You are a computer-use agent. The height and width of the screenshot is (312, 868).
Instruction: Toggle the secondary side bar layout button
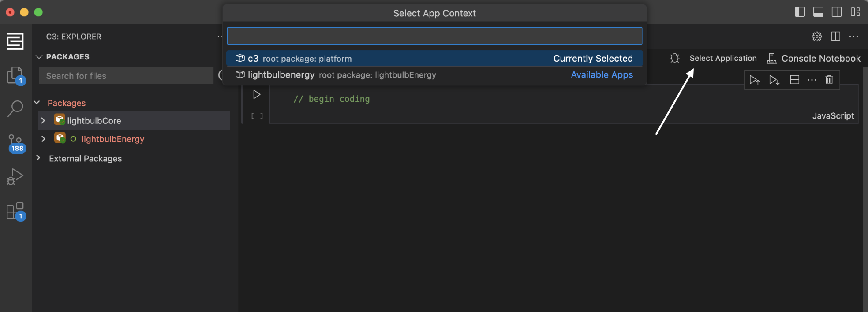(x=837, y=12)
